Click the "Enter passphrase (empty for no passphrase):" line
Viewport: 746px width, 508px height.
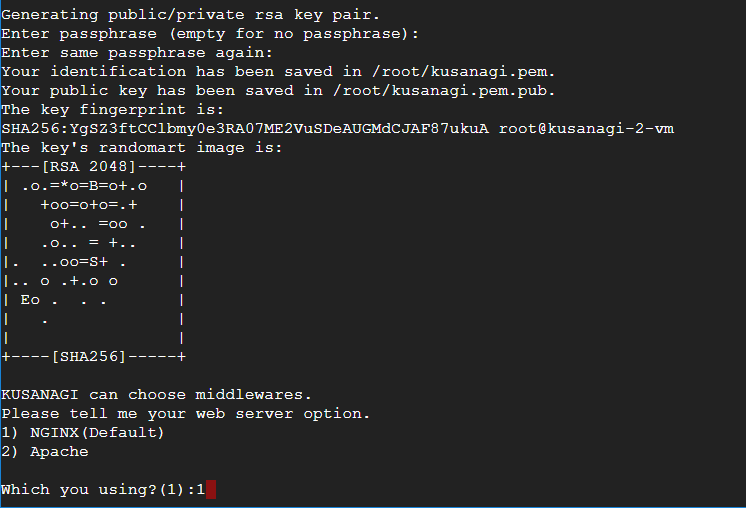click(x=210, y=34)
